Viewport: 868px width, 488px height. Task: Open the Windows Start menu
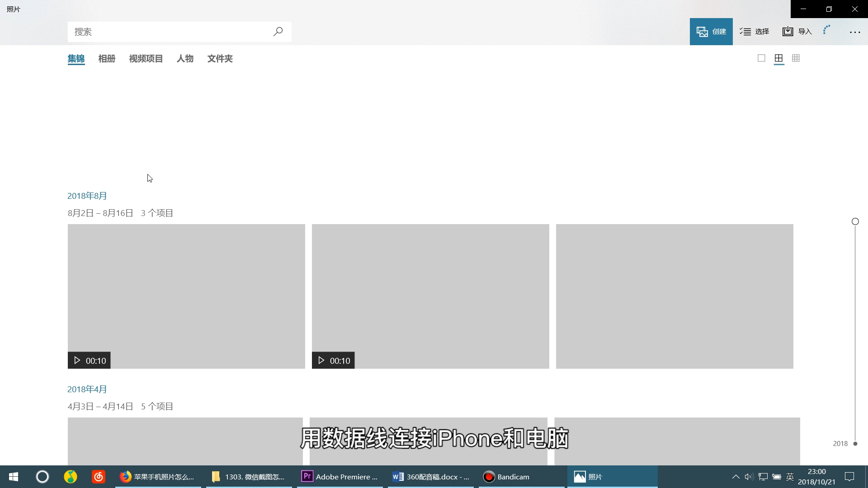click(x=14, y=477)
